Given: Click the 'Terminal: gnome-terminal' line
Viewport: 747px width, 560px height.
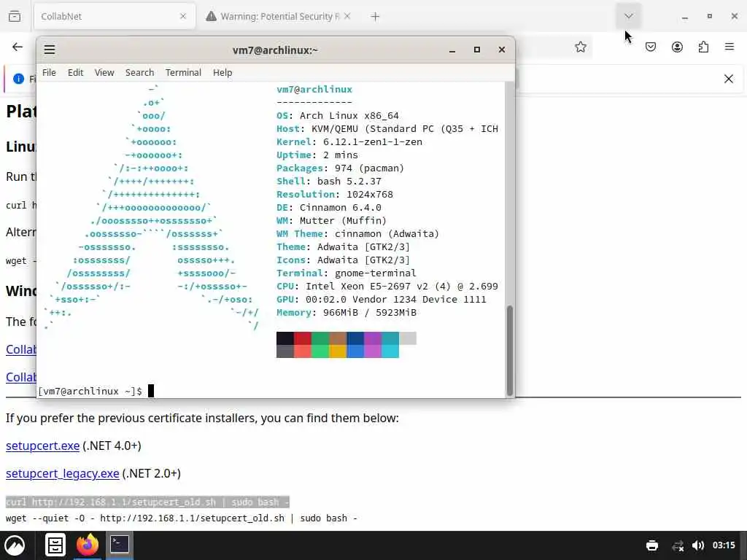Looking at the screenshot, I should point(347,273).
